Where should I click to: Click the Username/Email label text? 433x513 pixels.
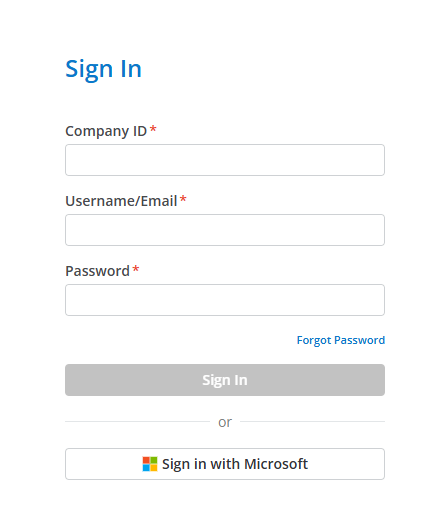coord(121,201)
